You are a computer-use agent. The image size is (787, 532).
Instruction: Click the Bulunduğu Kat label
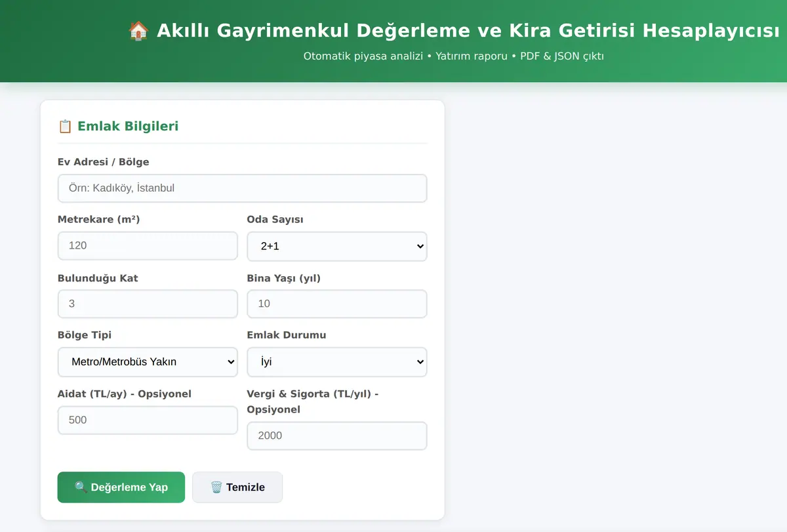click(98, 278)
